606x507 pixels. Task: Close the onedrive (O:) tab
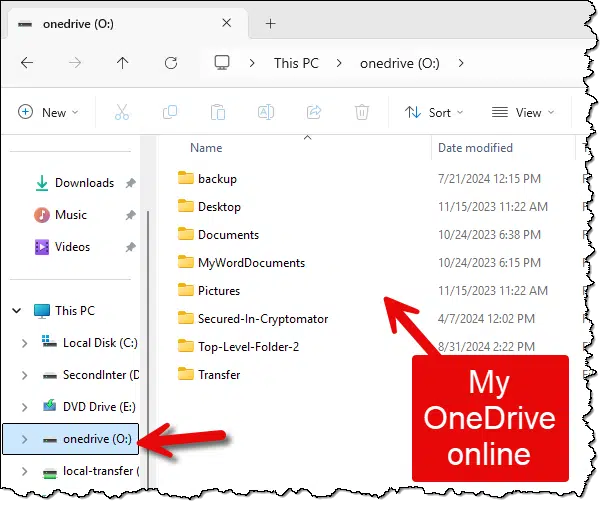pyautogui.click(x=227, y=23)
